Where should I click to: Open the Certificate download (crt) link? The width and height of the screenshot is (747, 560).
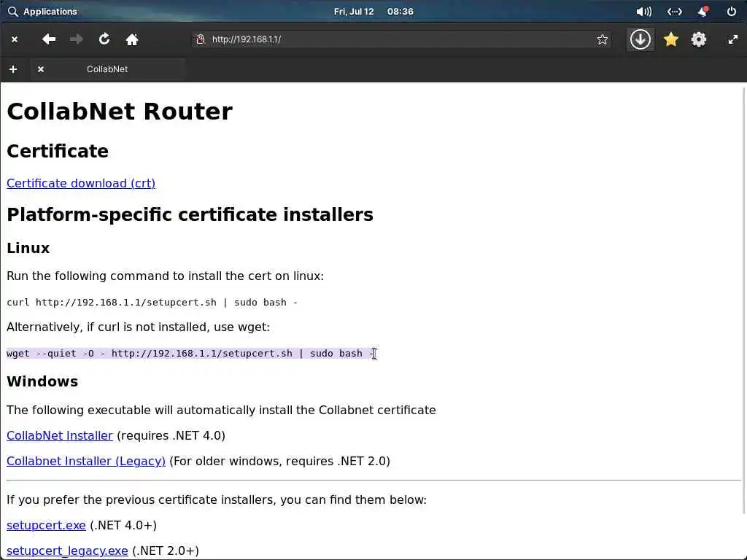81,183
